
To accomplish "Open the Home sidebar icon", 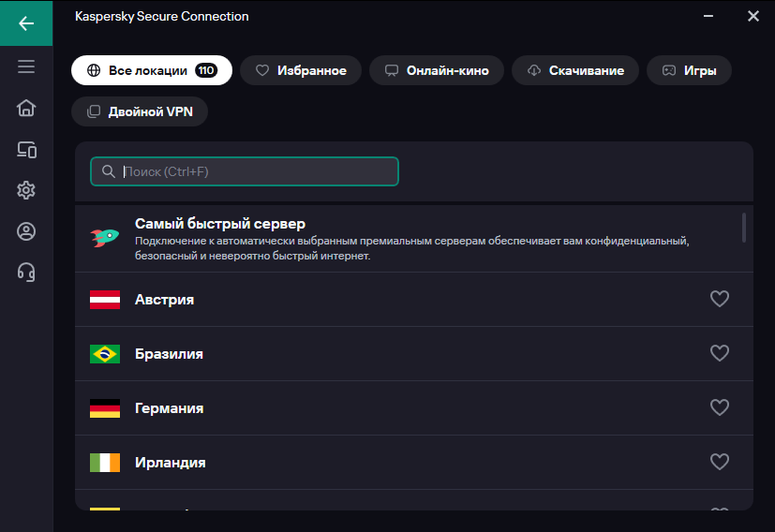I will [26, 108].
